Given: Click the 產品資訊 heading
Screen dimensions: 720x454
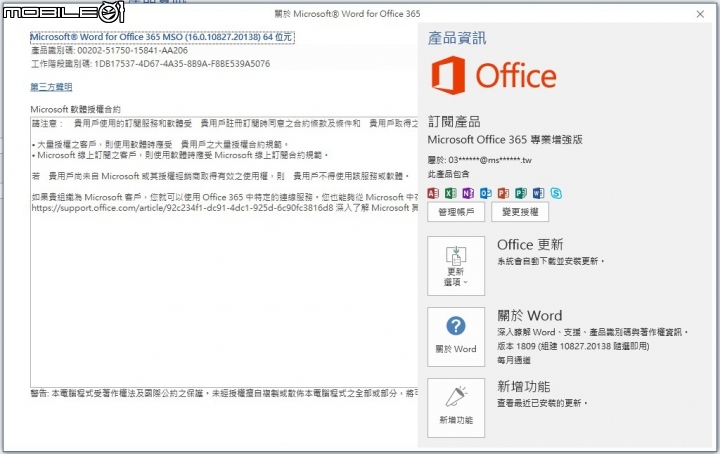Looking at the screenshot, I should (x=457, y=38).
